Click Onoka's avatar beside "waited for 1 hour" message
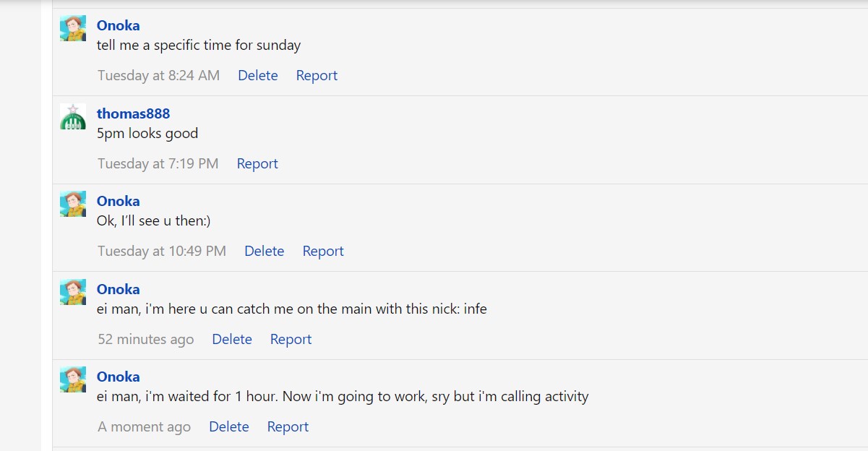The width and height of the screenshot is (868, 451). tap(73, 379)
